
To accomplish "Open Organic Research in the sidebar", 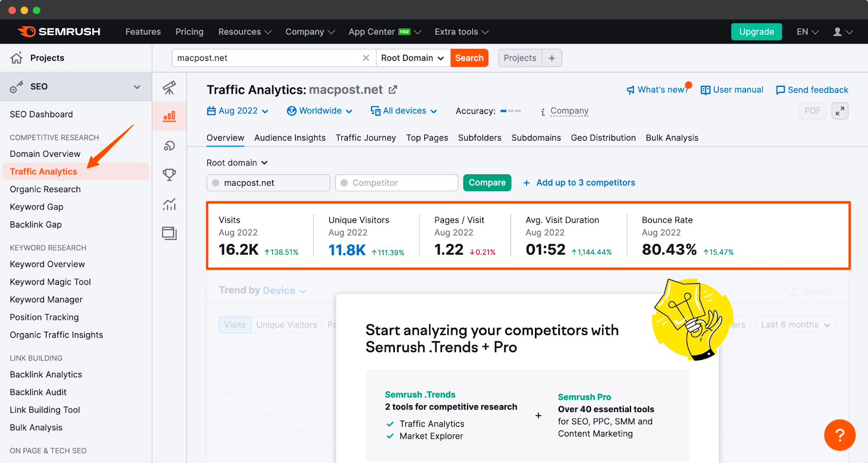I will point(45,189).
